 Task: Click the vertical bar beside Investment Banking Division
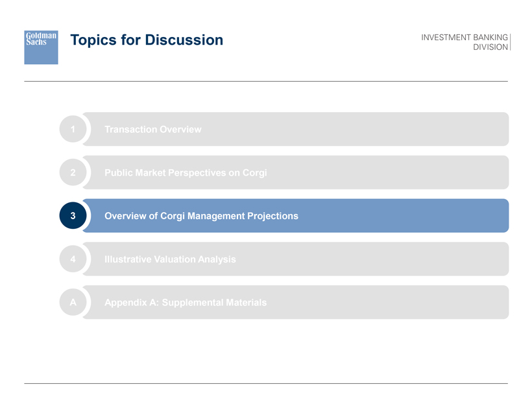[511, 42]
